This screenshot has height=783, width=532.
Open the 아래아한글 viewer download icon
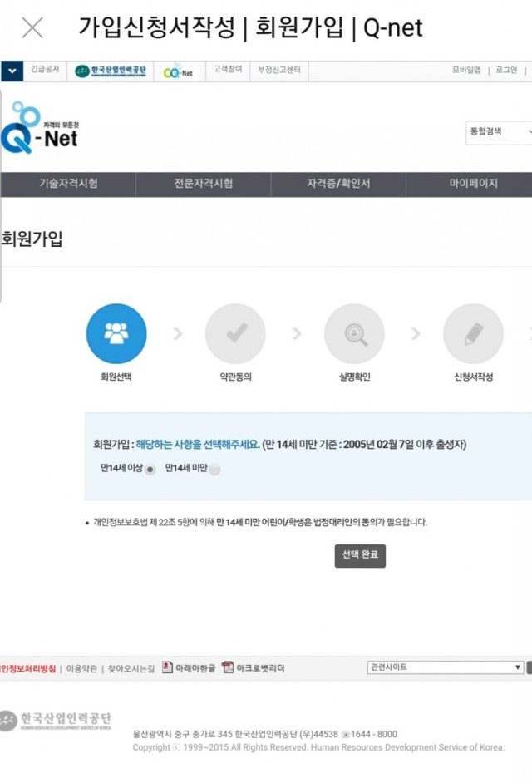168,667
